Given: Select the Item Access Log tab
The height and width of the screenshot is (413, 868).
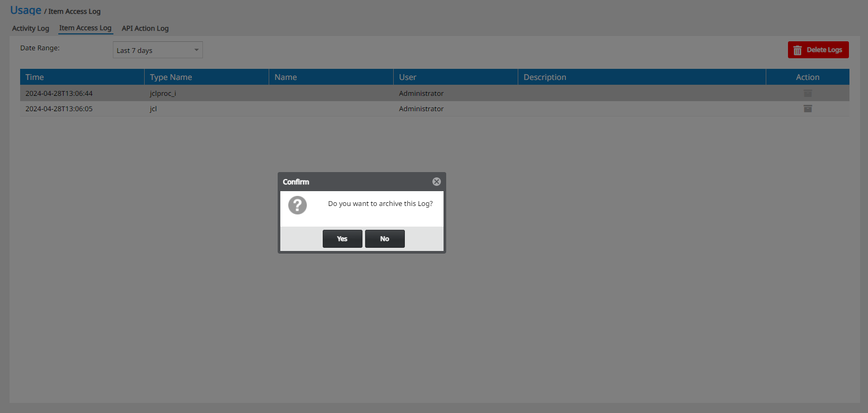Looking at the screenshot, I should pos(85,28).
